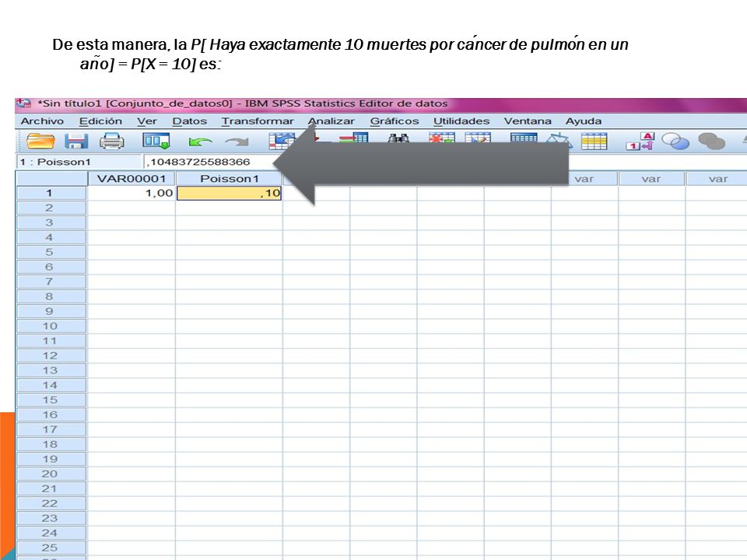
Task: Undo the last action
Action: coord(201,142)
